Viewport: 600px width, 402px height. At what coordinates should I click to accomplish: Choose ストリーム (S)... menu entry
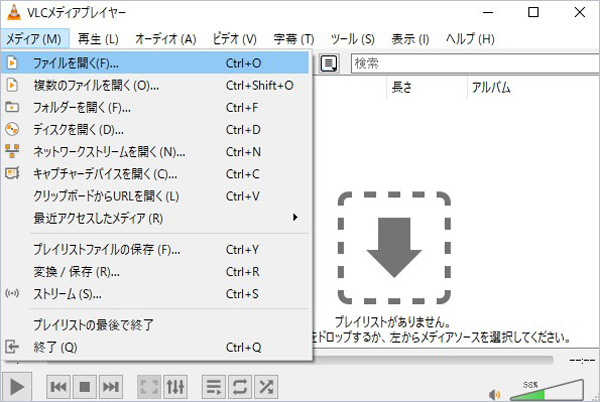coord(155,294)
